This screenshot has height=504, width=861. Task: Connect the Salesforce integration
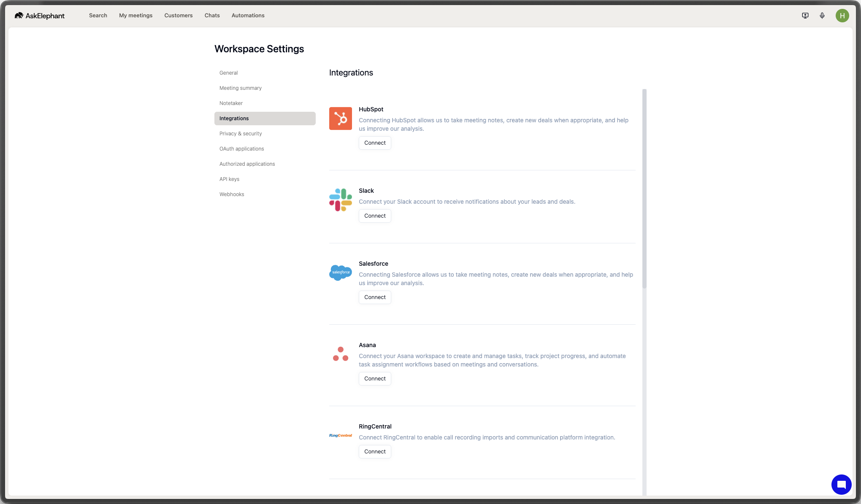click(375, 297)
